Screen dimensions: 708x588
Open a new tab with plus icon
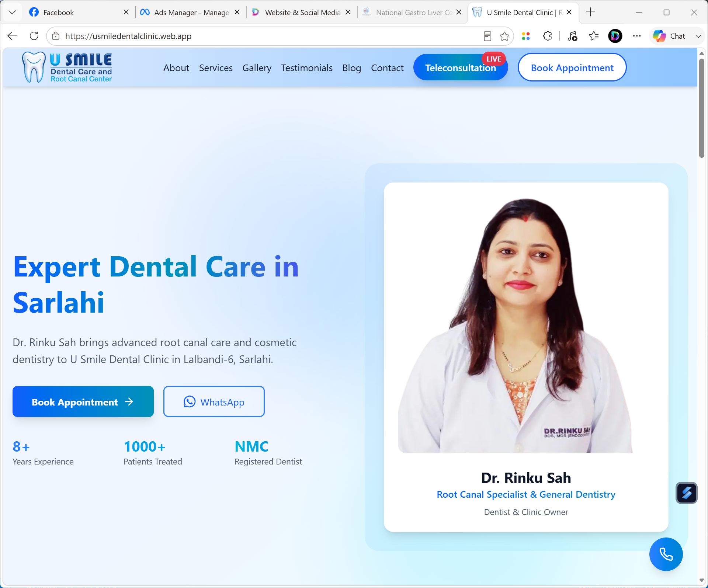[x=590, y=12]
